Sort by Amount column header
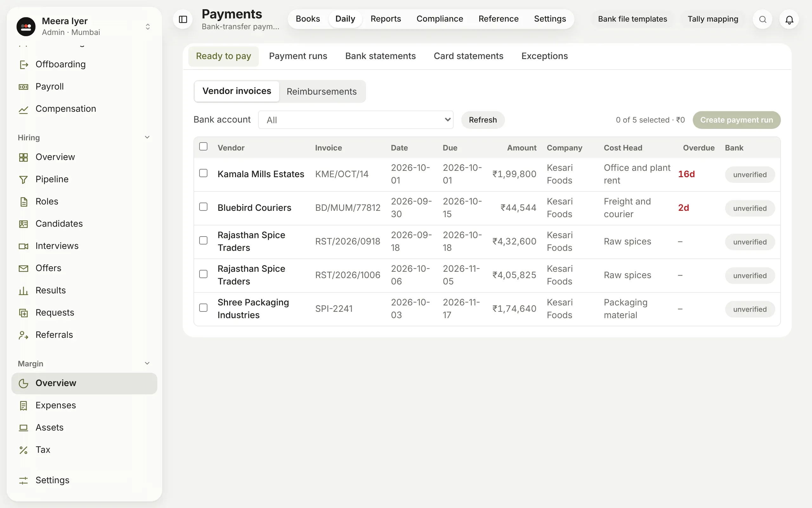This screenshot has width=812, height=508. tap(521, 148)
